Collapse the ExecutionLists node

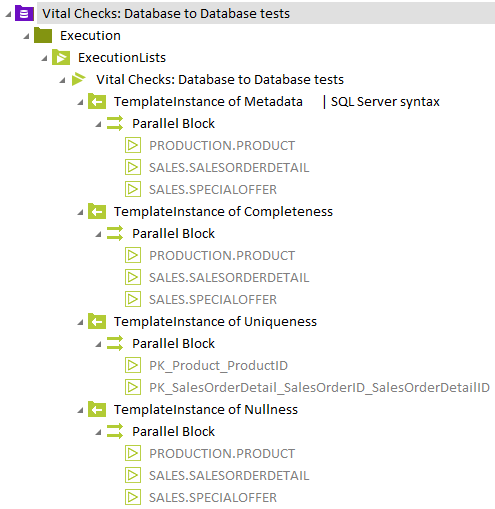pyautogui.click(x=44, y=58)
